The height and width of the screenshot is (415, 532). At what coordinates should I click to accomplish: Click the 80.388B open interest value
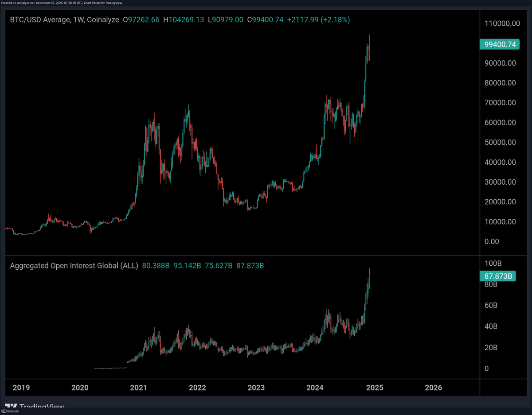156,266
